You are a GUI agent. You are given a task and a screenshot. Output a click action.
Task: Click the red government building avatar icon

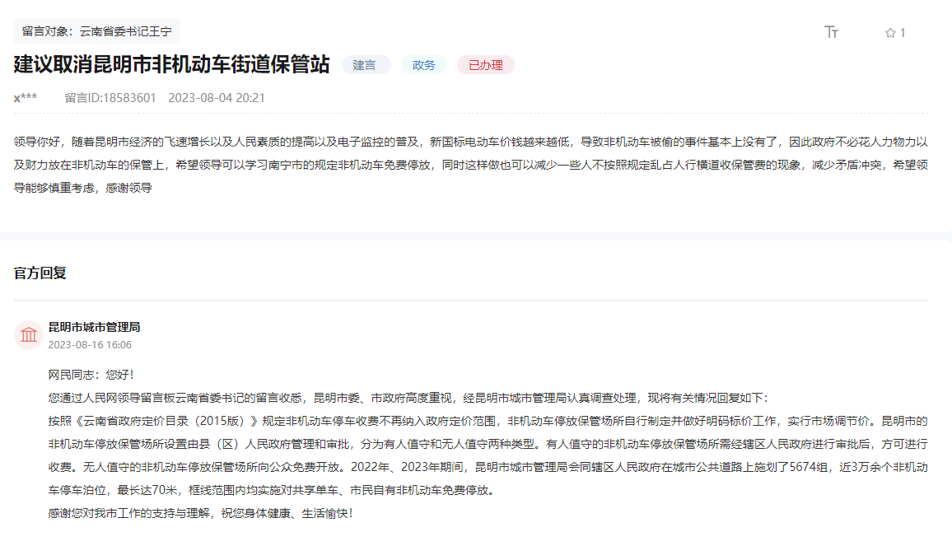tap(30, 334)
